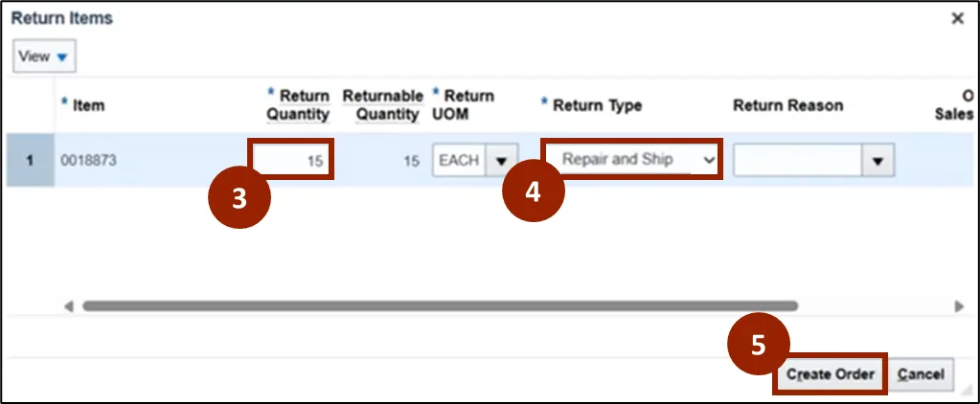The width and height of the screenshot is (980, 404).
Task: Open the Repair and Ship type dropdown
Action: point(631,160)
